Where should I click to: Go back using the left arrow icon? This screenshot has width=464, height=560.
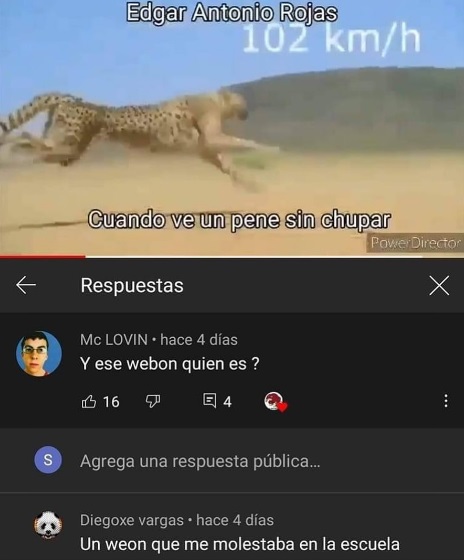click(x=26, y=285)
